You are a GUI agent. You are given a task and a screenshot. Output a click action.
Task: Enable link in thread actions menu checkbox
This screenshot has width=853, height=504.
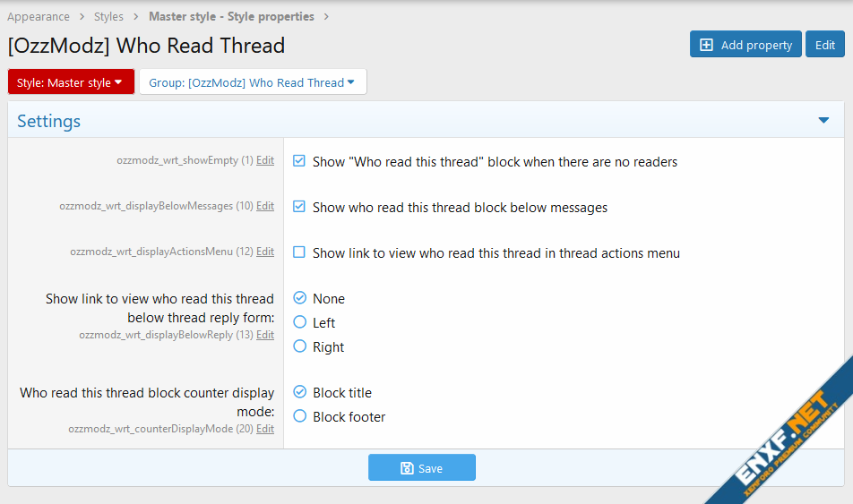(300, 252)
